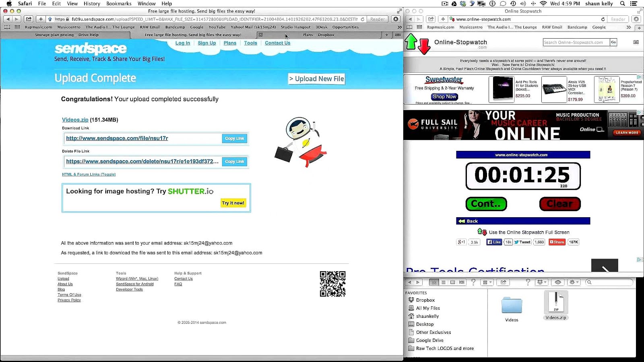Expand hidden bookmarks chevron in stopwatch window
The image size is (644, 362).
click(x=629, y=27)
